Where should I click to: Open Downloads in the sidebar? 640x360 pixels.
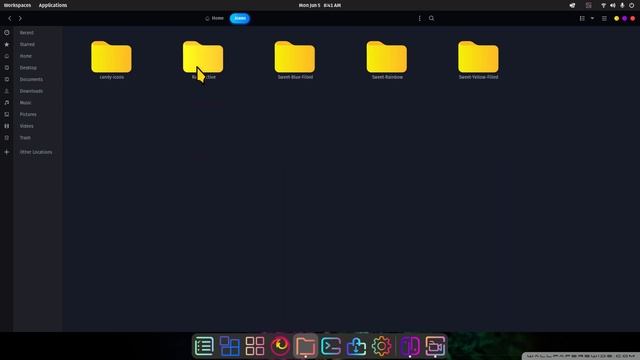pos(31,91)
